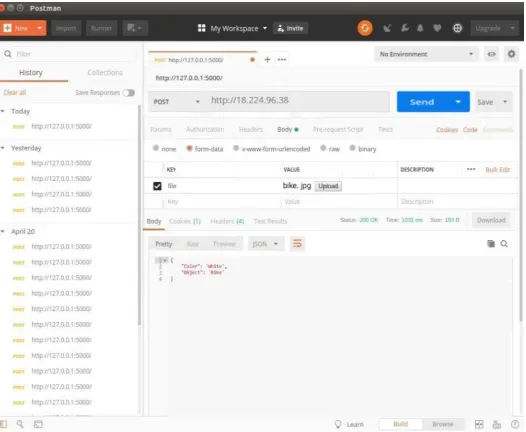Click the Import button
The image size is (526, 432).
[x=66, y=28]
